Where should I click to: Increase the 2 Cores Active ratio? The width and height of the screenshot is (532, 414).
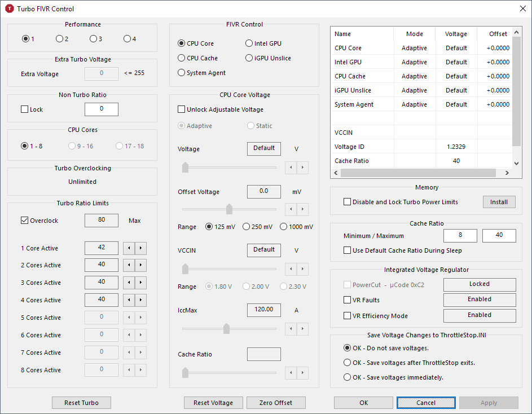[x=140, y=265]
